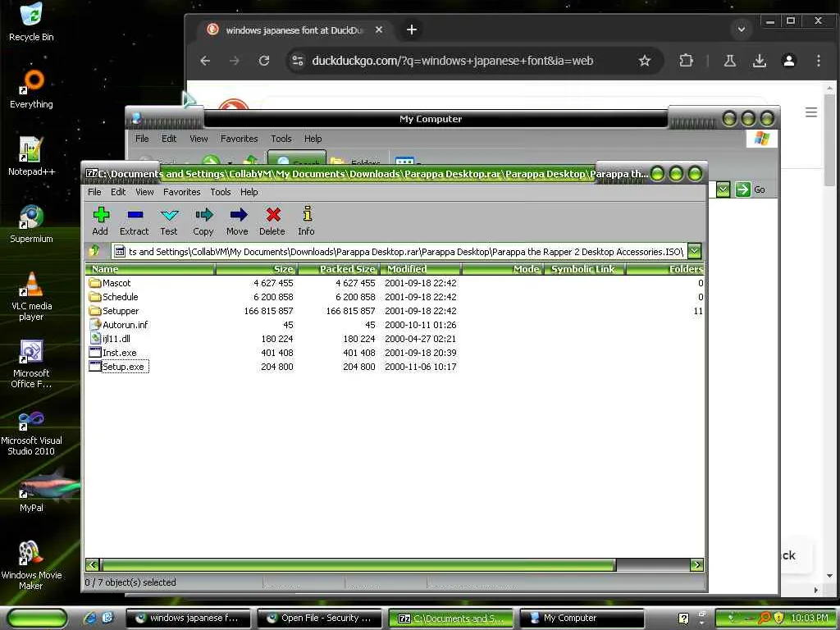Select Windows Movie Maker desktop icon
This screenshot has height=630, width=840.
click(31, 566)
